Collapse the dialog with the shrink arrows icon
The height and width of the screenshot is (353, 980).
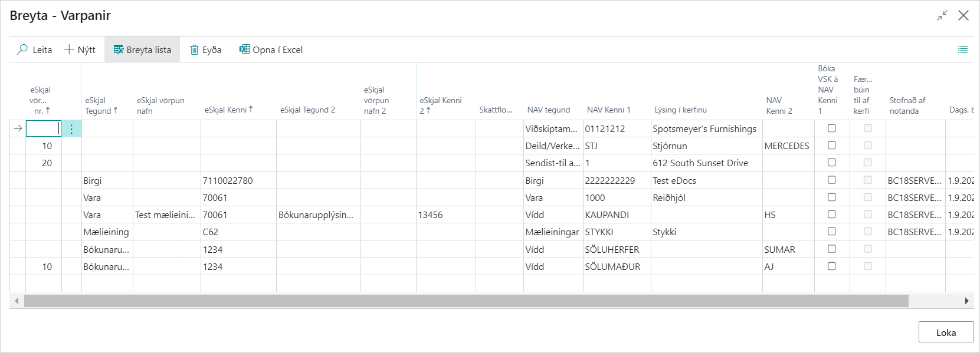(942, 15)
